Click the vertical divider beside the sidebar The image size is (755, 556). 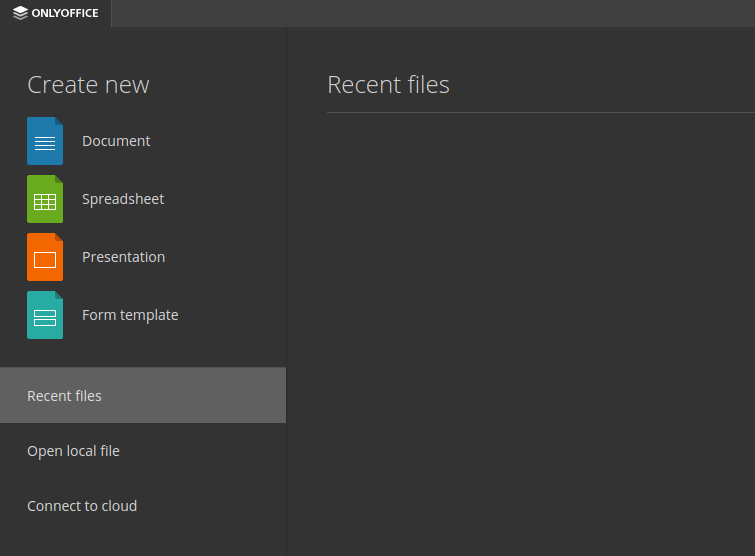pyautogui.click(x=286, y=291)
